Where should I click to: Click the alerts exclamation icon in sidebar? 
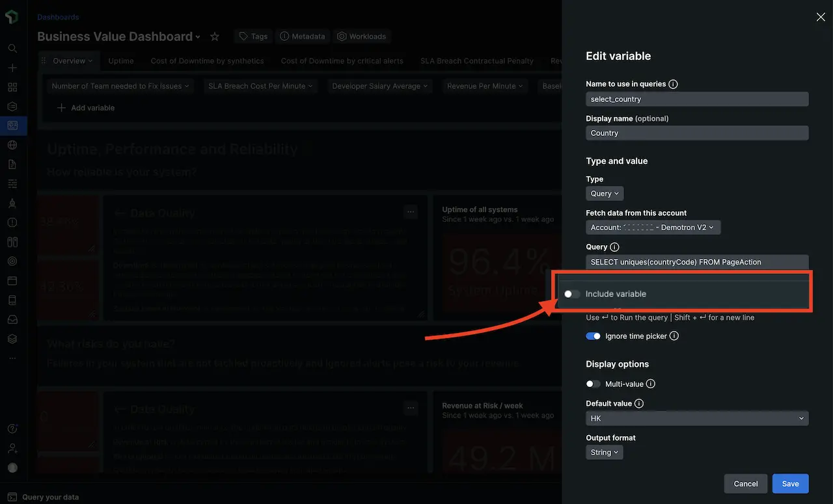click(x=12, y=222)
